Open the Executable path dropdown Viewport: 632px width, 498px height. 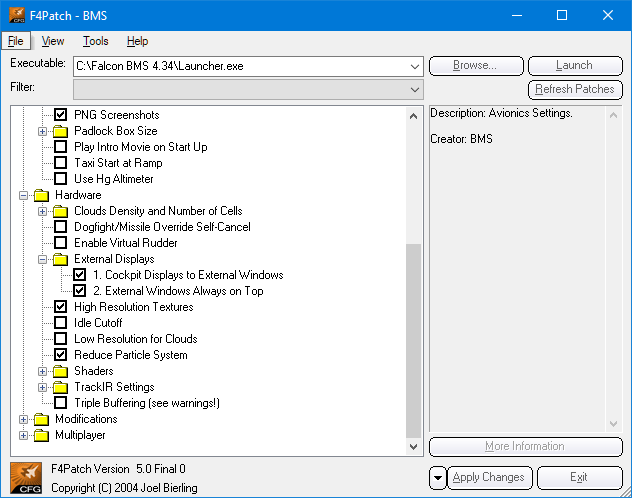tap(415, 66)
